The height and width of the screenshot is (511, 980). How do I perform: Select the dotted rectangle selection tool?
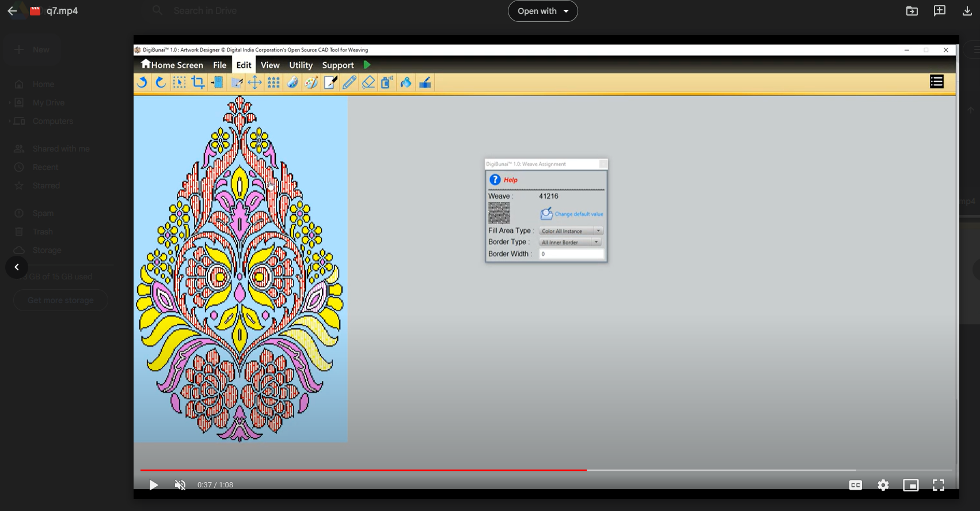click(x=179, y=82)
